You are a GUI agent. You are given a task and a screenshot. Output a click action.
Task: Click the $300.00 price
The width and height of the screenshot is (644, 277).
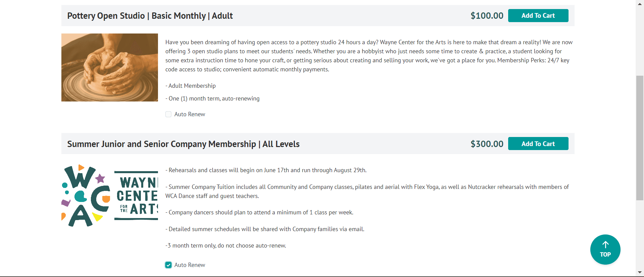(x=487, y=144)
